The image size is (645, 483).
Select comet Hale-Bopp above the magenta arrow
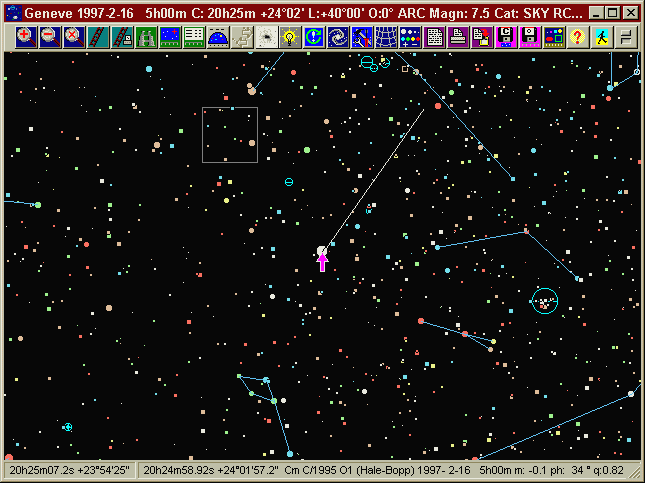point(322,251)
